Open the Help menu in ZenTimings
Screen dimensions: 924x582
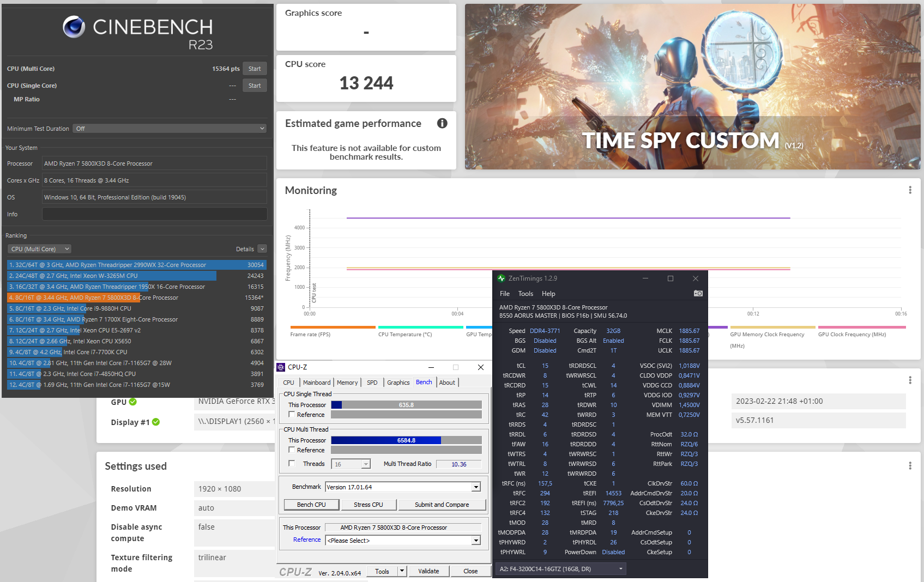point(548,294)
